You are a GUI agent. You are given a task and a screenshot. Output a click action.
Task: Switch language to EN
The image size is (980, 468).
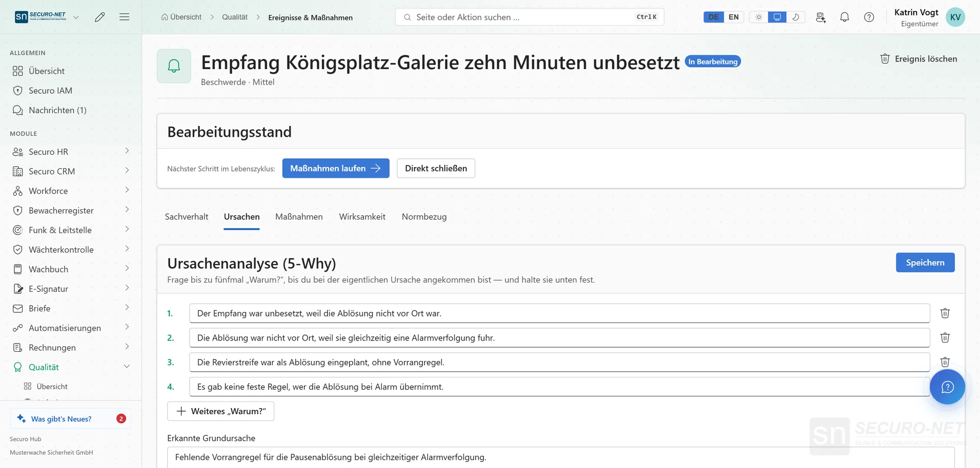[733, 17]
